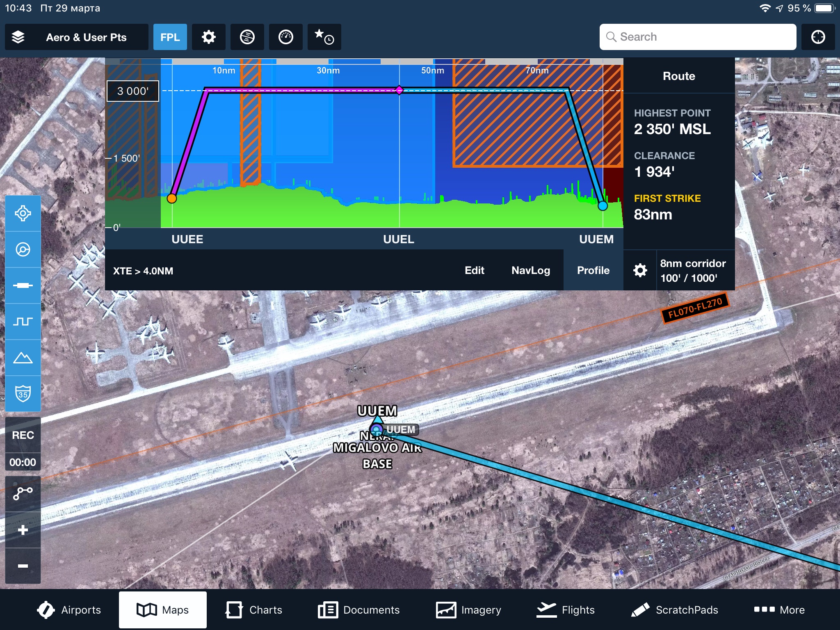Viewport: 840px width, 630px height.
Task: Center map with crosshair locate button
Action: click(x=818, y=37)
